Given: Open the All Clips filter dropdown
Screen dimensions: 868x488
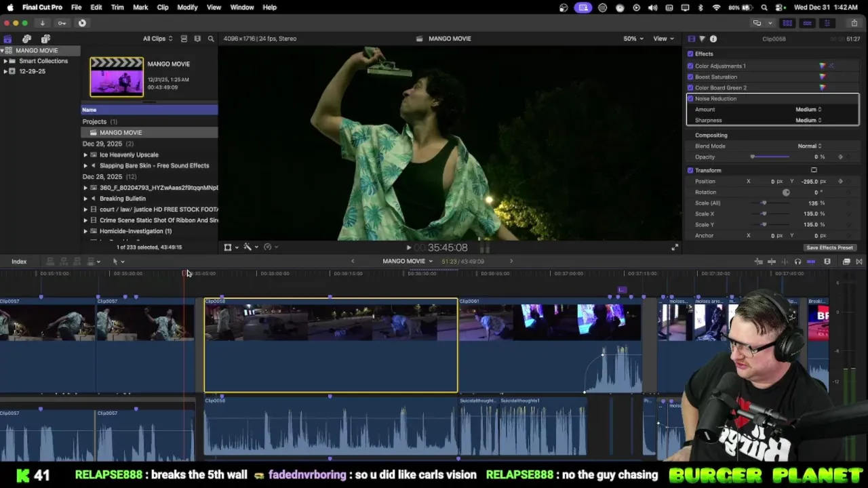Looking at the screenshot, I should [x=157, y=39].
